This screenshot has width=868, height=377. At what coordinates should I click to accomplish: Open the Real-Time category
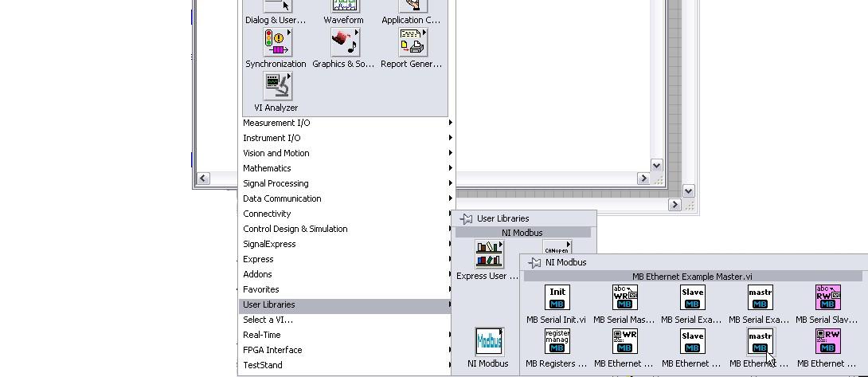coord(347,335)
